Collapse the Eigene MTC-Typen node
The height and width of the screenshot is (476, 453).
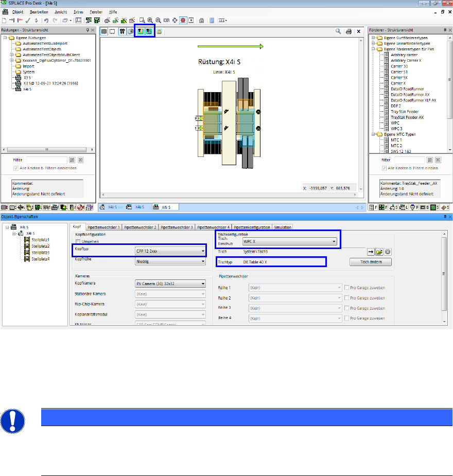(373, 134)
